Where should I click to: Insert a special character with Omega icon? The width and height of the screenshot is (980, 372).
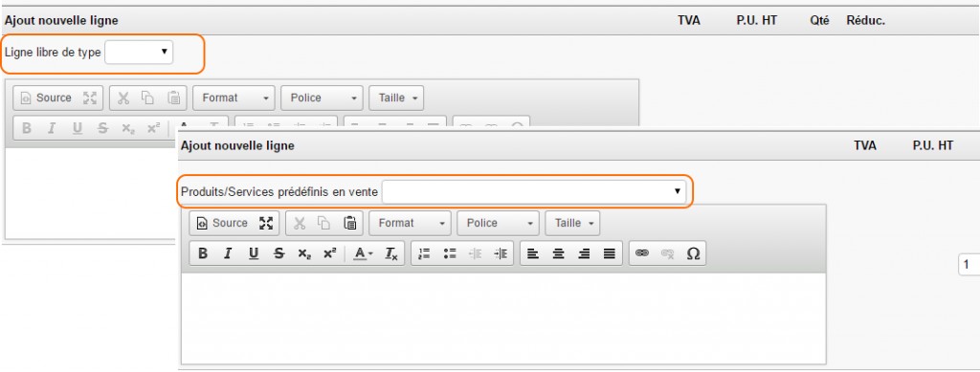(x=693, y=253)
